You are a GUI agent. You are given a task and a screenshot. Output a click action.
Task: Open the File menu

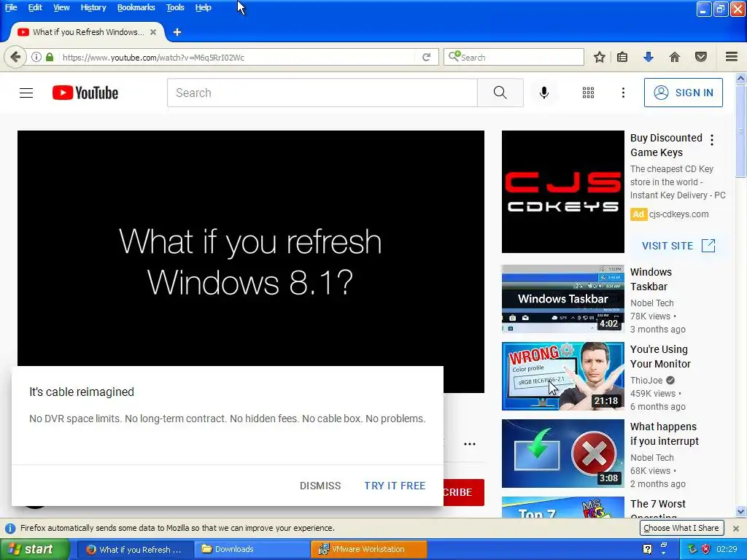click(11, 7)
